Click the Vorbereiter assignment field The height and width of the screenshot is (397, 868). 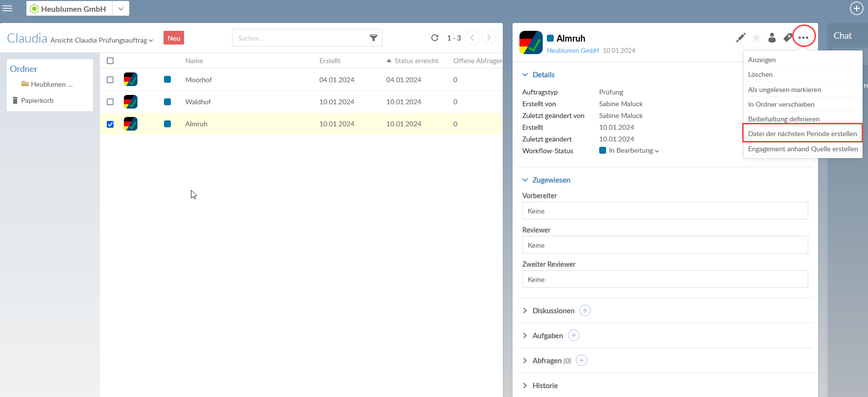[x=665, y=210]
